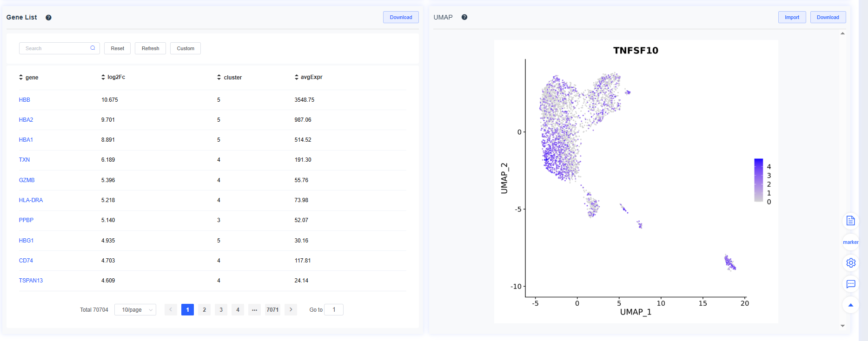Go to page 2
This screenshot has width=868, height=341.
pyautogui.click(x=204, y=310)
